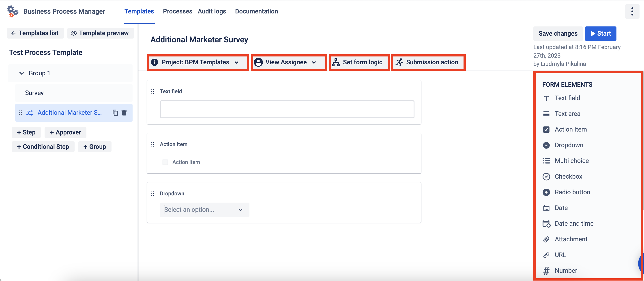Tick the Action item checkbox
The width and height of the screenshot is (644, 281).
165,162
